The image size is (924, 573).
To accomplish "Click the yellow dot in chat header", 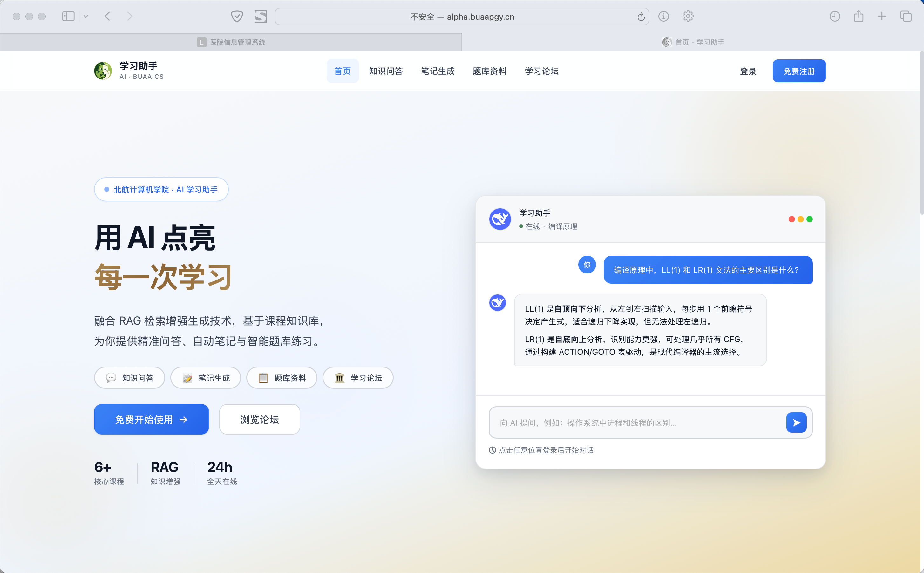I will pyautogui.click(x=800, y=219).
